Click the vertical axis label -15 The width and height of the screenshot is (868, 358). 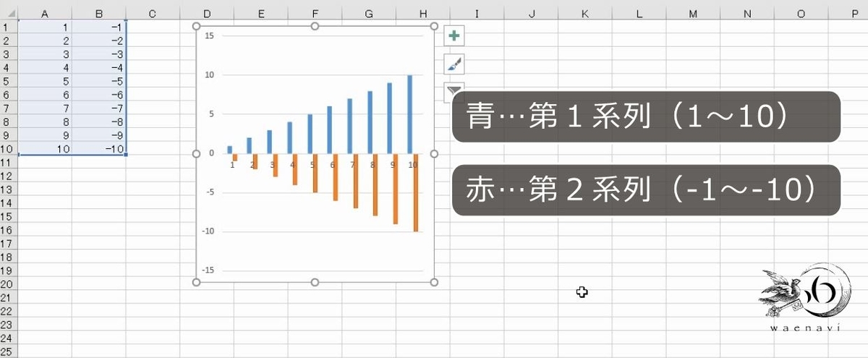click(x=210, y=270)
